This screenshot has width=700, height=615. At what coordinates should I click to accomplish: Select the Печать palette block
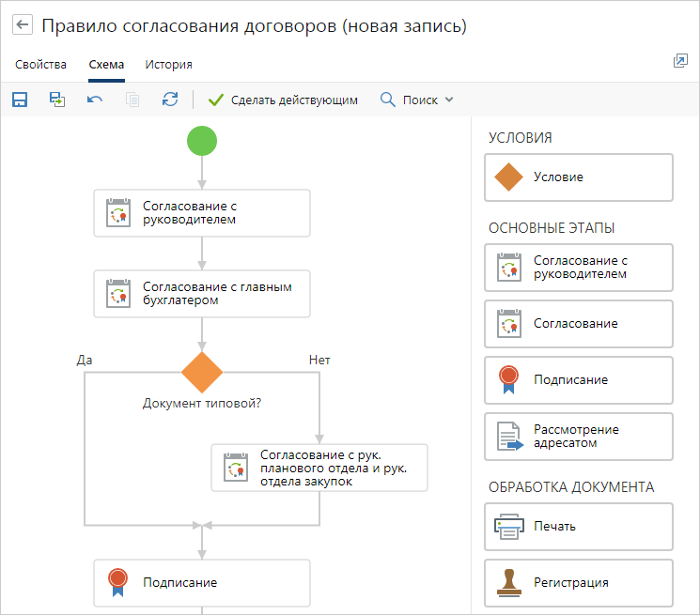[578, 527]
